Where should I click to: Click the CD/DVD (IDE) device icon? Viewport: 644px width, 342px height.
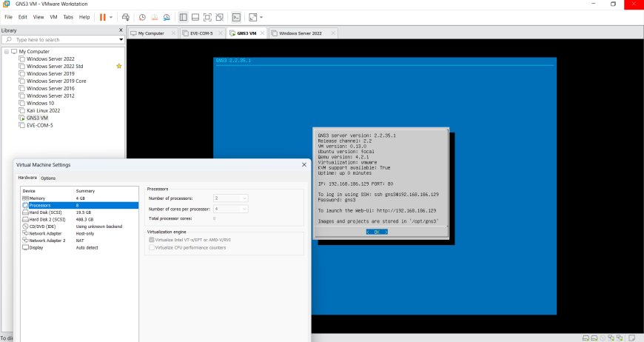pos(25,227)
